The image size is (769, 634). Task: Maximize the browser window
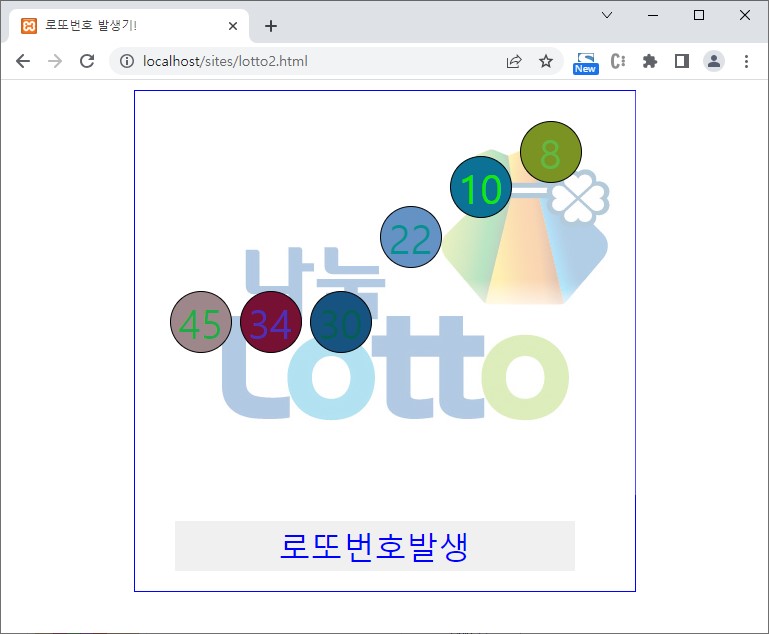point(699,15)
